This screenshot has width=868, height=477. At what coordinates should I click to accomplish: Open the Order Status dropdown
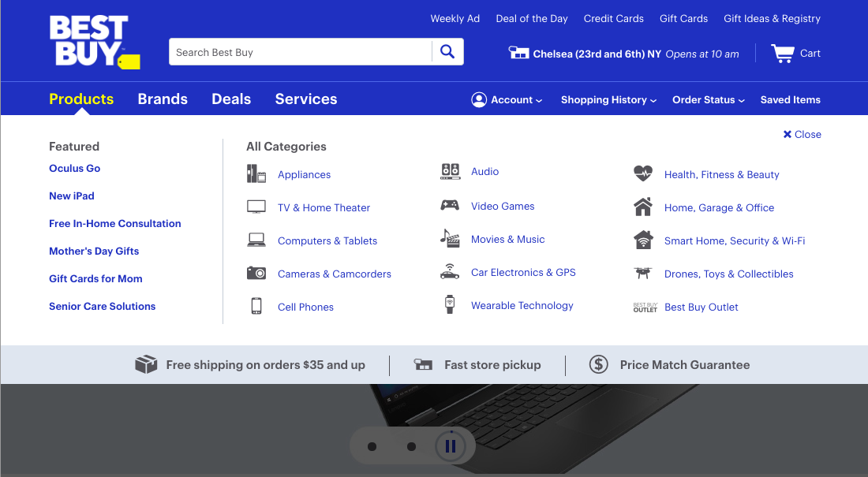click(707, 99)
